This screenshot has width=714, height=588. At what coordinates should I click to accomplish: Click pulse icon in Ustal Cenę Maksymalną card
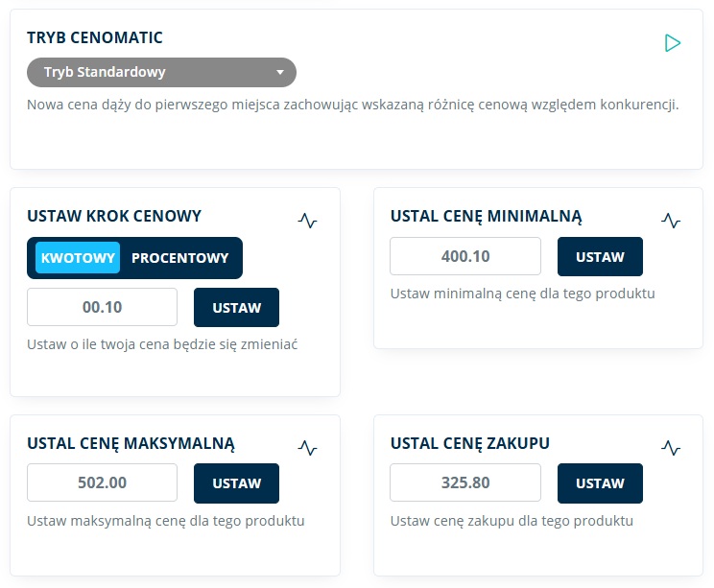pos(307,447)
